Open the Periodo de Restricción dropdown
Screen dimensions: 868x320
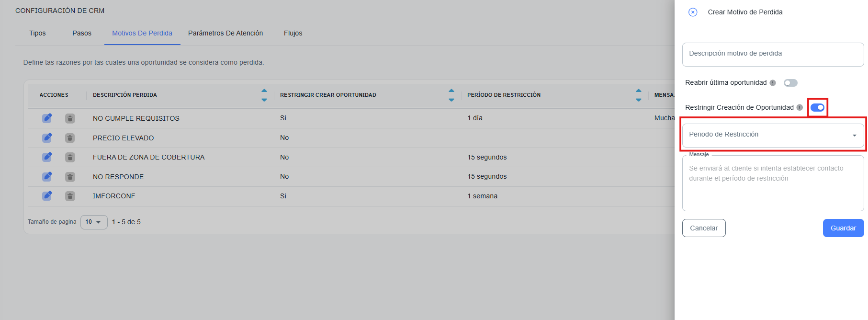773,135
